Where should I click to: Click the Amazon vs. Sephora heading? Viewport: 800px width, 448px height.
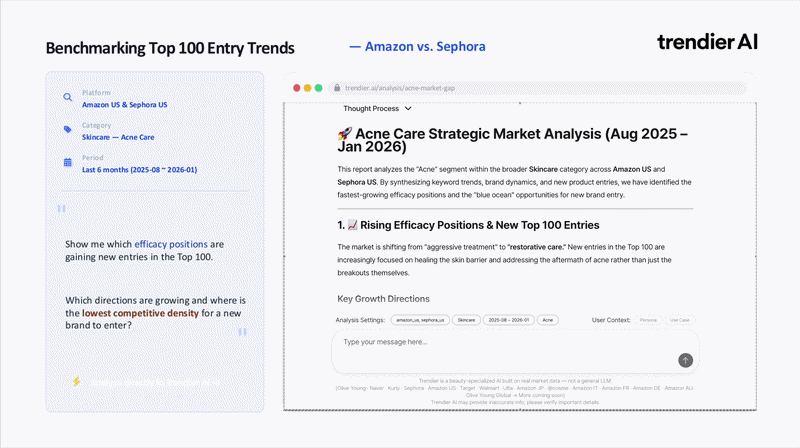coord(417,47)
